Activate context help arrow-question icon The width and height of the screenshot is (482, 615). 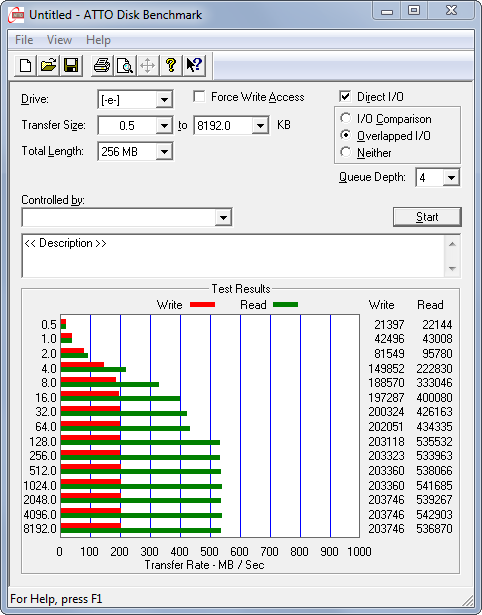tap(194, 65)
